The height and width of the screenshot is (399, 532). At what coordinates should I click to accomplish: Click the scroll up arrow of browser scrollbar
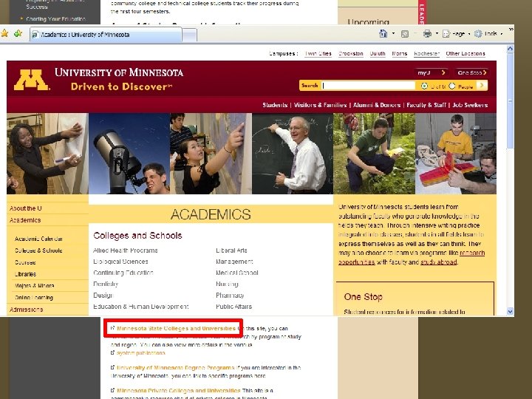[x=510, y=49]
